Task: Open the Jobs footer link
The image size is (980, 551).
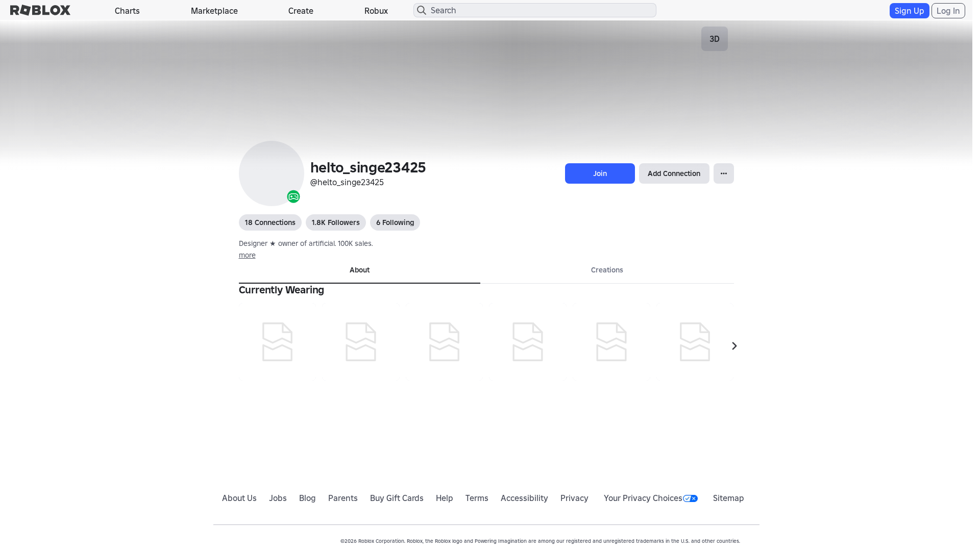Action: click(x=278, y=498)
